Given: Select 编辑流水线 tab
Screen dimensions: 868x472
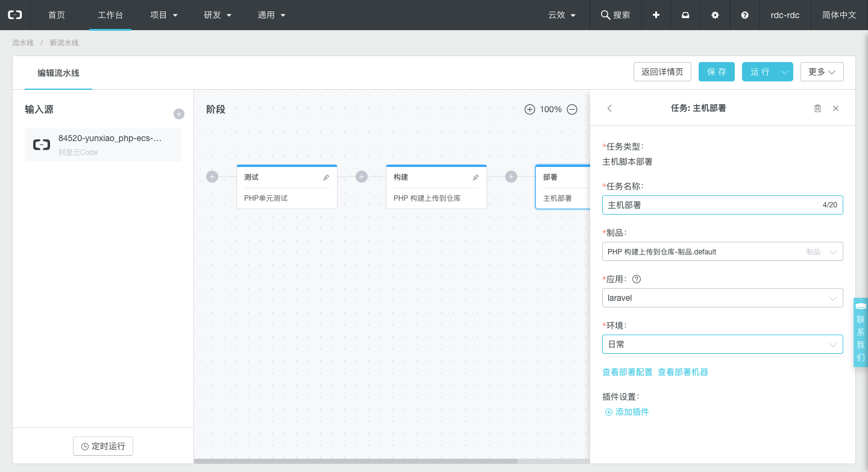Looking at the screenshot, I should click(x=58, y=73).
